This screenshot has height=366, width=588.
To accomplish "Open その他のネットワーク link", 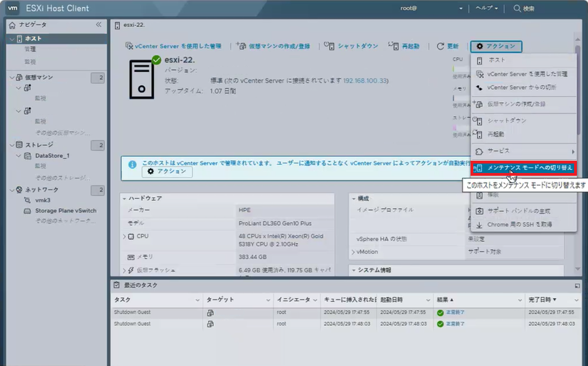I will pyautogui.click(x=65, y=221).
